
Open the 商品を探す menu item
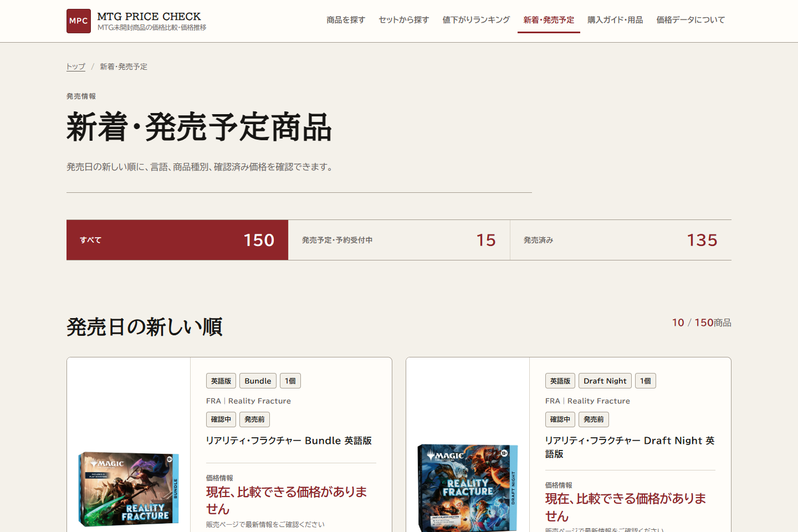[346, 20]
